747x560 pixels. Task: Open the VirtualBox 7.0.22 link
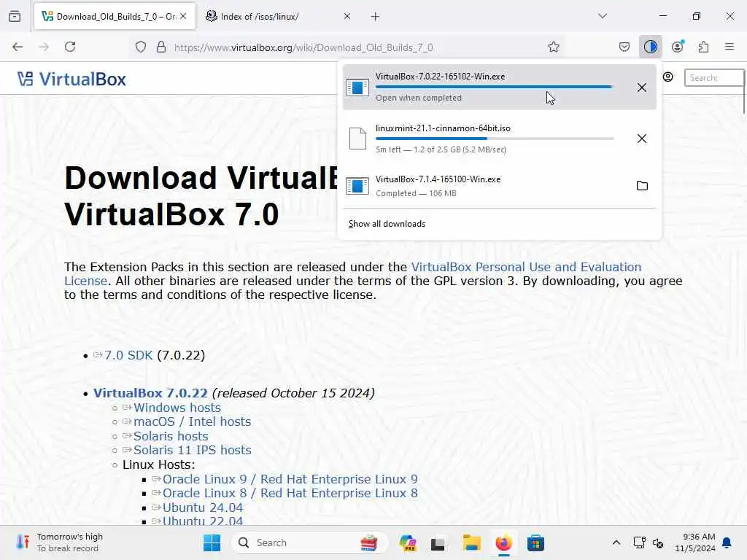point(150,393)
